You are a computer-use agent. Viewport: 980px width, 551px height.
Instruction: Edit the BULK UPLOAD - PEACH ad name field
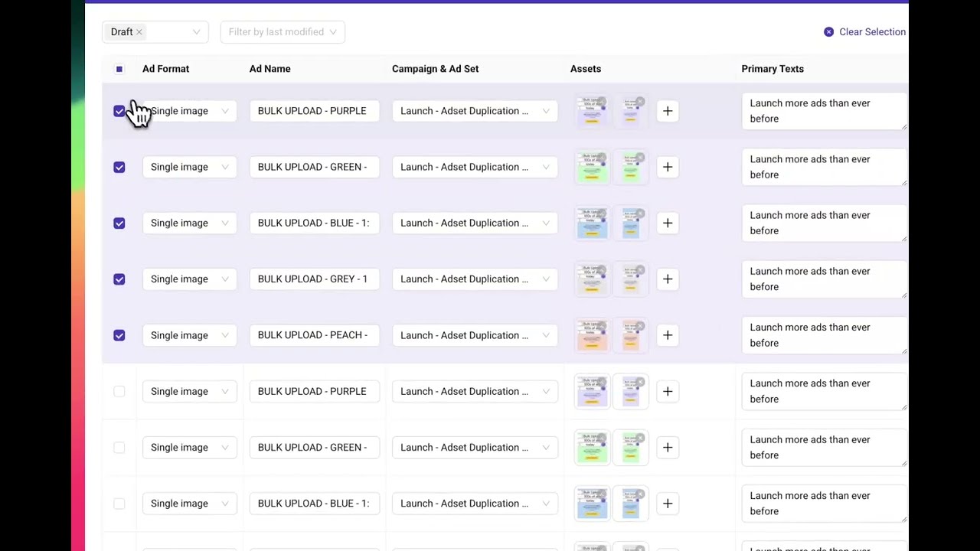[x=314, y=335]
